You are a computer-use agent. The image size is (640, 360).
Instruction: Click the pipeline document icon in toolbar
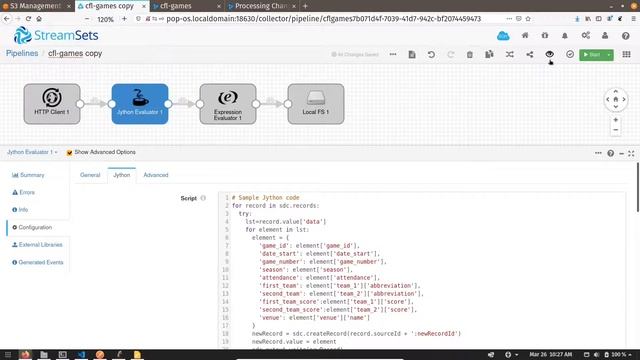pyautogui.click(x=412, y=54)
